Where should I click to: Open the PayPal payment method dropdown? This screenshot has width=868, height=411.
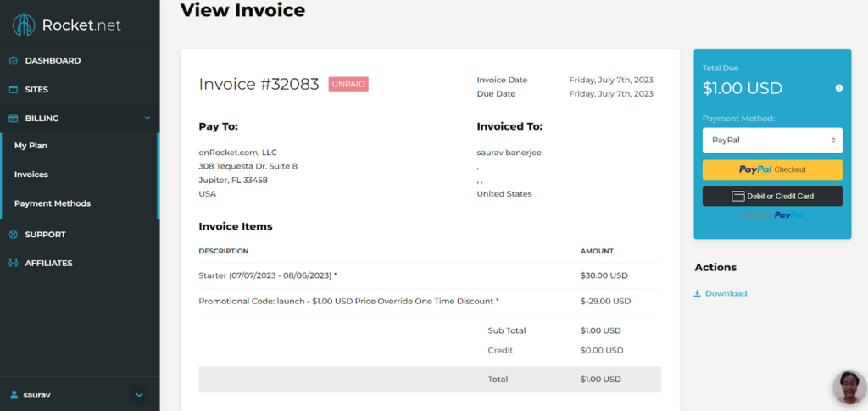[772, 141]
